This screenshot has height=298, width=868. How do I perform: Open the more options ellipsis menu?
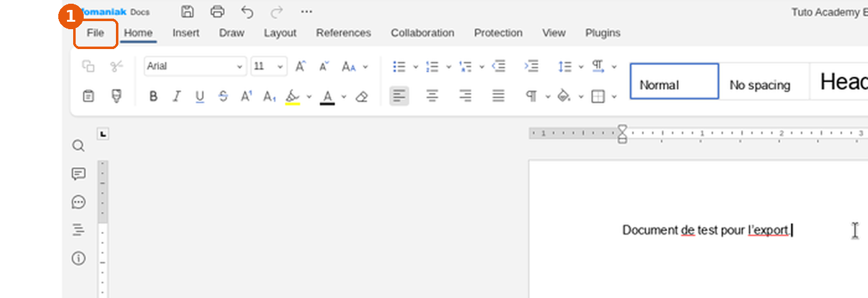point(306,11)
